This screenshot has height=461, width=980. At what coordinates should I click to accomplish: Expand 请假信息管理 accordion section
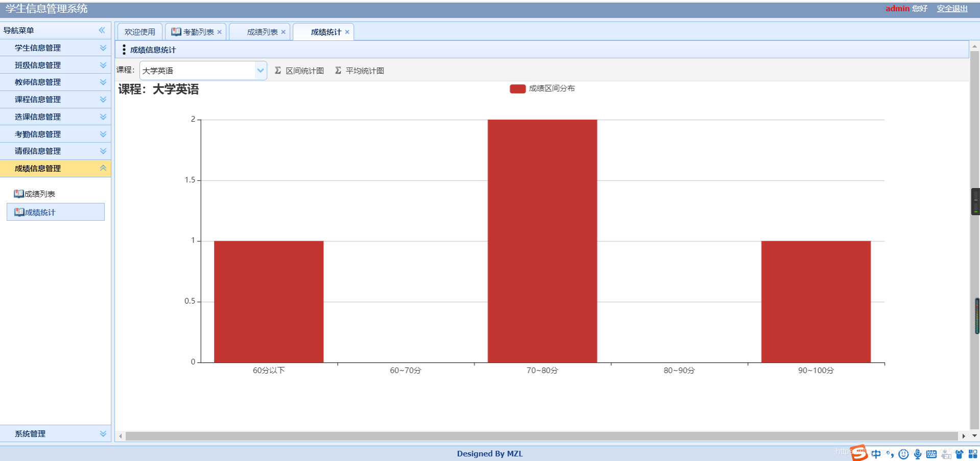(x=55, y=151)
